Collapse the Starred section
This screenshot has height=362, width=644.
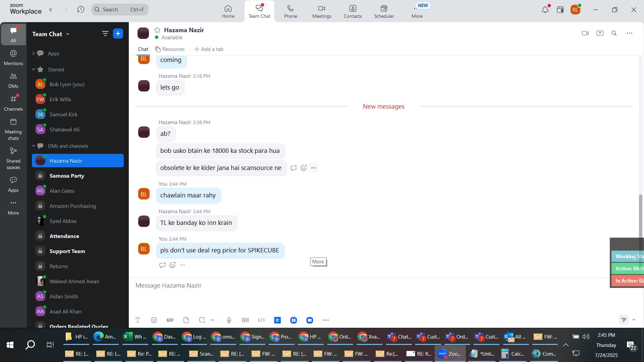33,69
